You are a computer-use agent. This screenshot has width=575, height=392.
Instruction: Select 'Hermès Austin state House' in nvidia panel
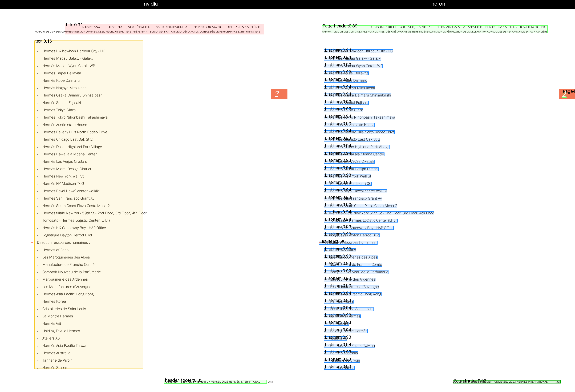coord(65,125)
